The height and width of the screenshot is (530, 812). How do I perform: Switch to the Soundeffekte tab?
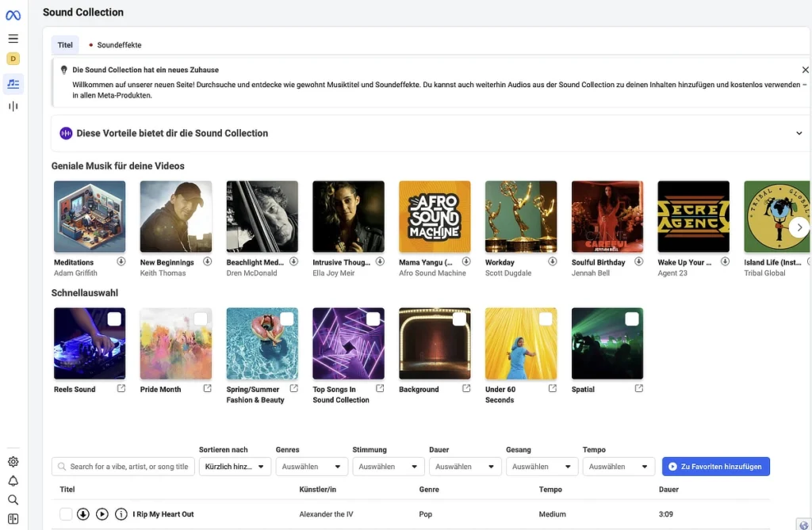(x=115, y=45)
